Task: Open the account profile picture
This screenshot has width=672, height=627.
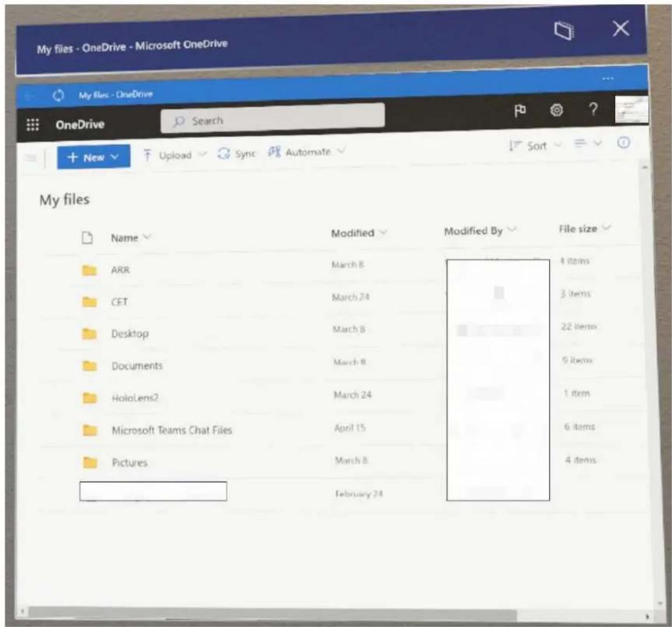Action: (x=631, y=110)
